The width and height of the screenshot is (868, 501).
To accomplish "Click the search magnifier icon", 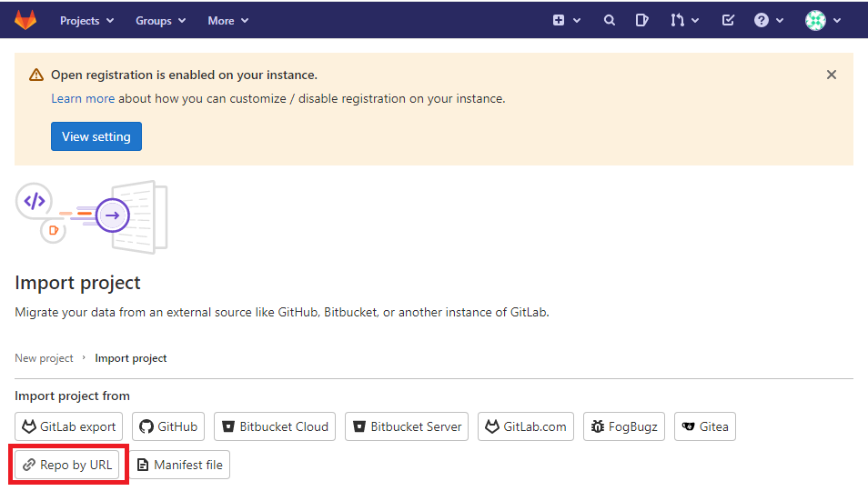I will pyautogui.click(x=610, y=21).
